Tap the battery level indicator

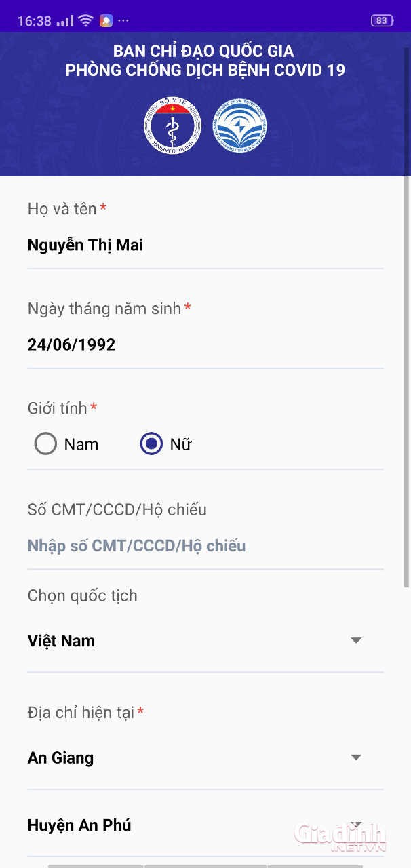[382, 20]
